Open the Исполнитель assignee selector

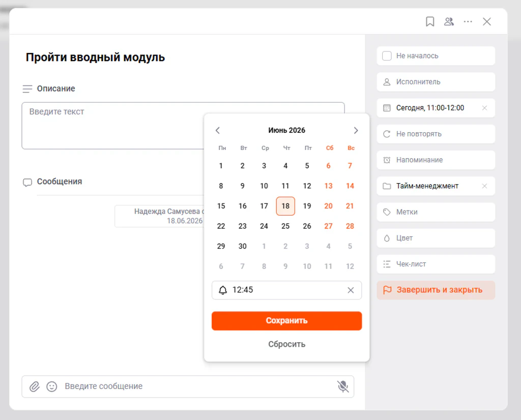(436, 82)
